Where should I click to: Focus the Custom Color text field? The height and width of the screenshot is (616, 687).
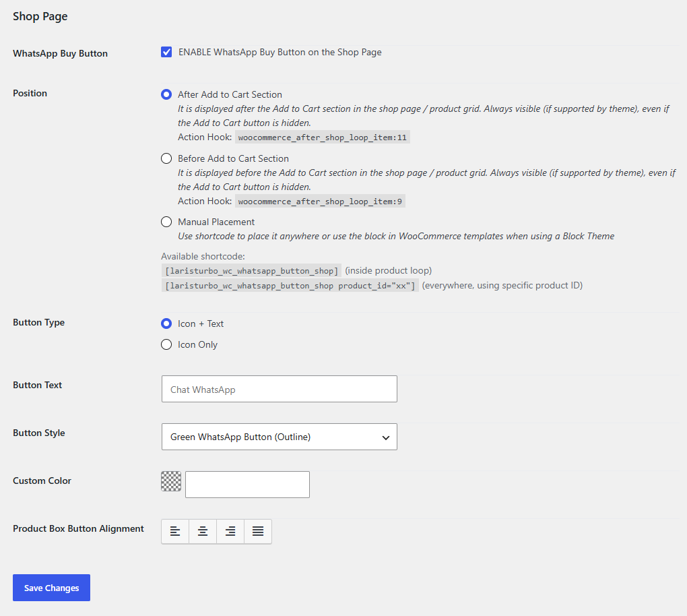click(x=248, y=485)
